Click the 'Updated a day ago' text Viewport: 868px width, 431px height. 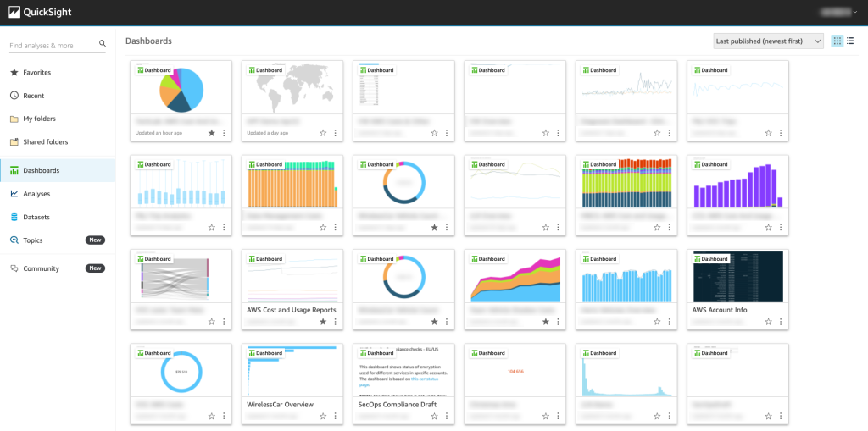[x=267, y=133]
